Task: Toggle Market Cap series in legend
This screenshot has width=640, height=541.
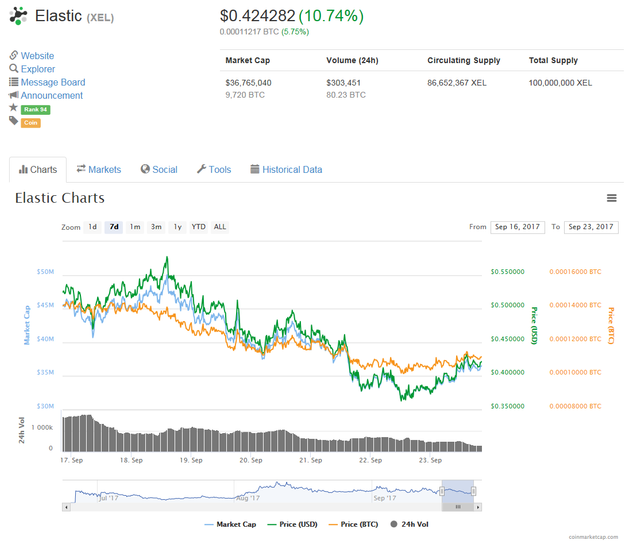Action: 230,524
